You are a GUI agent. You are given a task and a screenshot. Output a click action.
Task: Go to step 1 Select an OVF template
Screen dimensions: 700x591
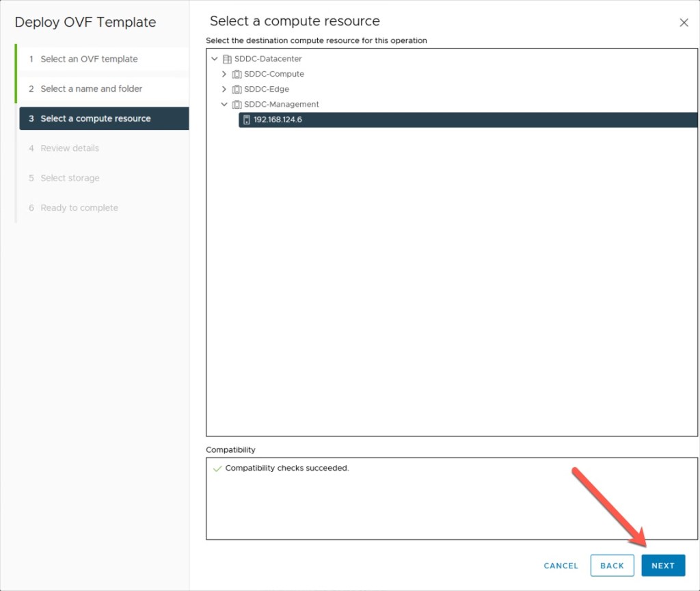(89, 59)
